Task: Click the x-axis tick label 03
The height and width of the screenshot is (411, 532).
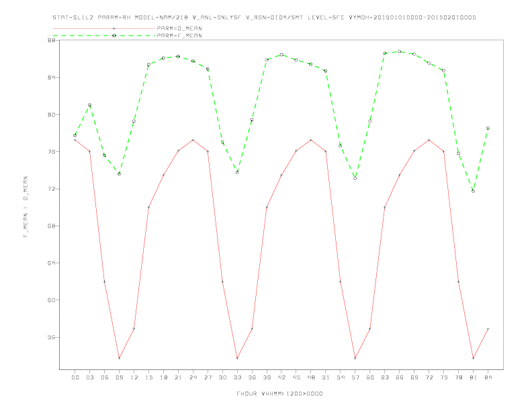Action: 89,377
